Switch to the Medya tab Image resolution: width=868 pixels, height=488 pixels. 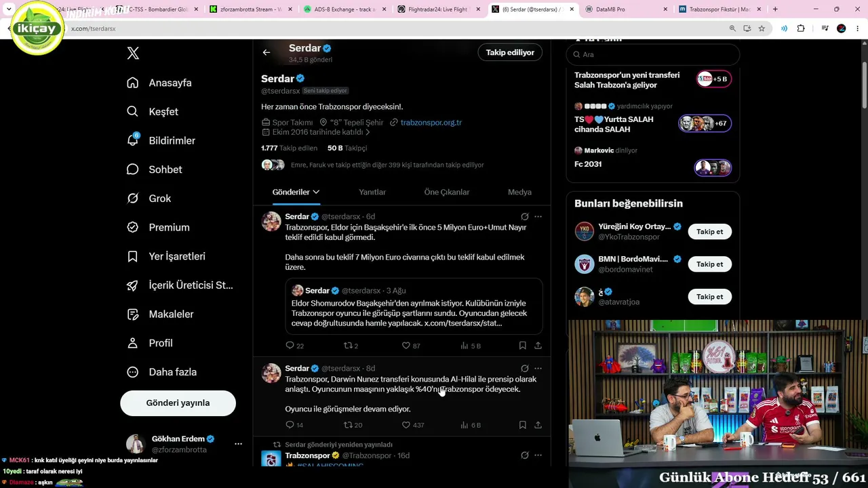(x=519, y=192)
